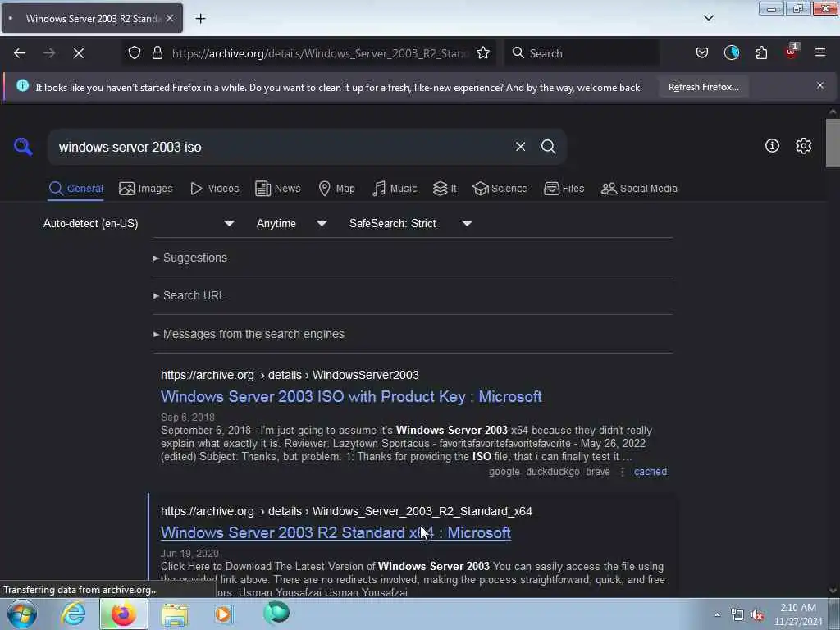Click the second result URL Windows_Server_2003_R2_Standard_x64
This screenshot has width=840, height=630.
click(346, 511)
